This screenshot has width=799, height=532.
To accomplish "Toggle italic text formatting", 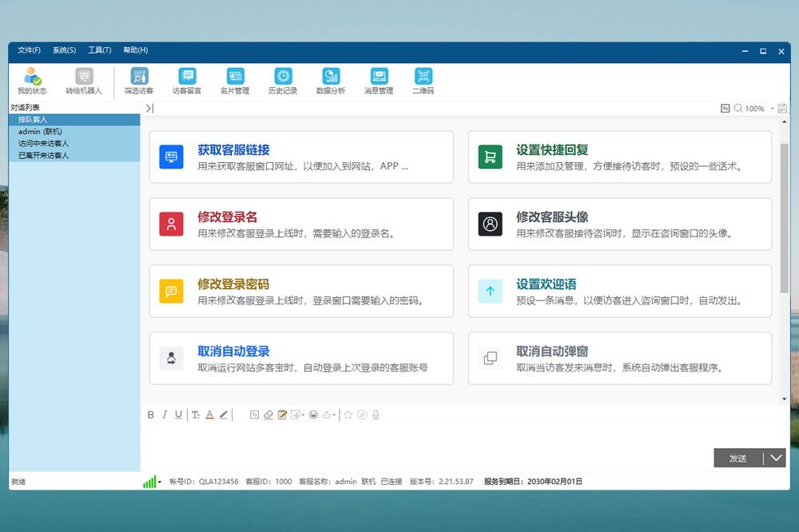I will (x=165, y=415).
